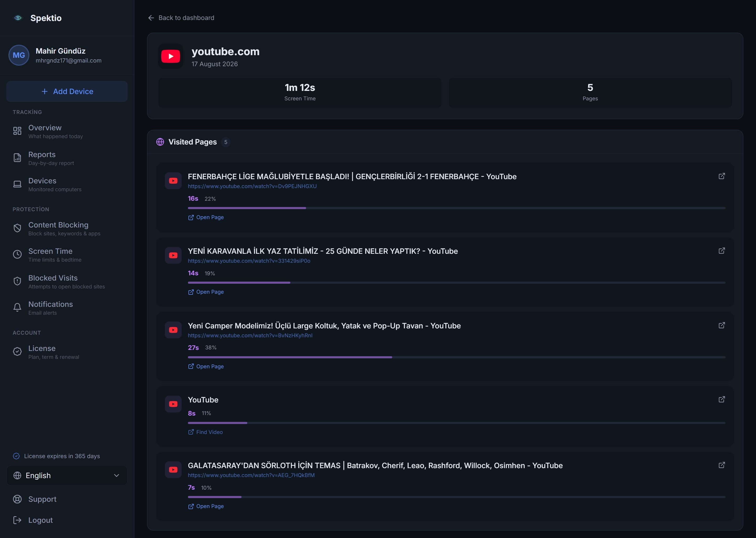756x538 pixels.
Task: Click the 5 Pages stat card
Action: [x=590, y=92]
